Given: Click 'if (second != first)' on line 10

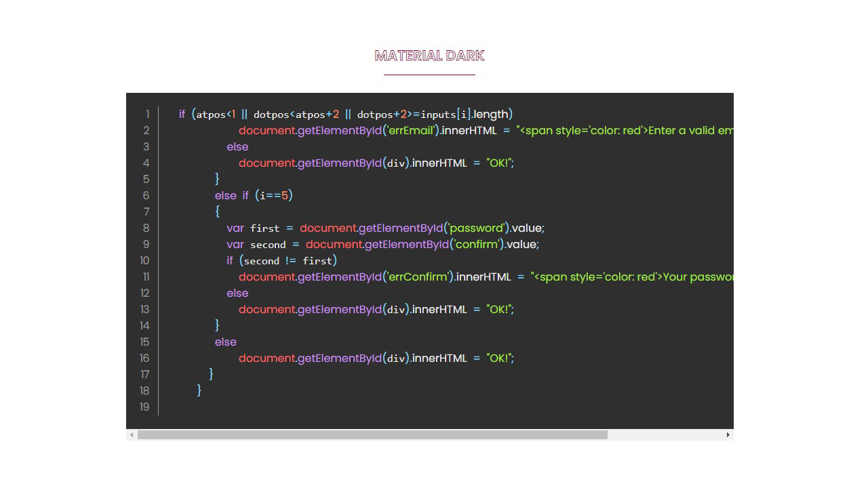Looking at the screenshot, I should [281, 260].
